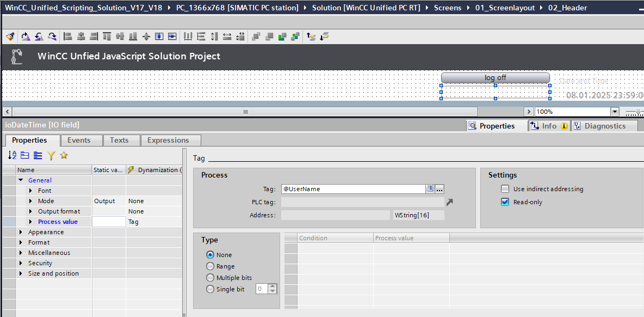Click the align left edges icon

click(68, 36)
